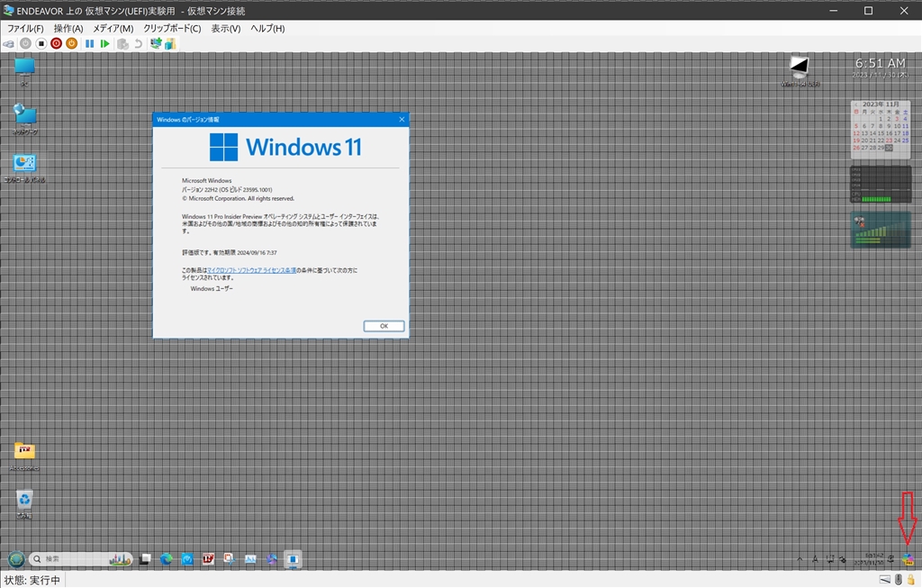Open the Snipping Tool taskbar icon

230,558
